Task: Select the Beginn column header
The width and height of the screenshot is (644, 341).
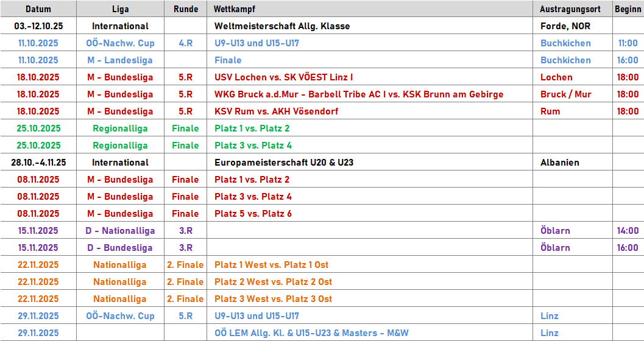Action: (x=628, y=9)
